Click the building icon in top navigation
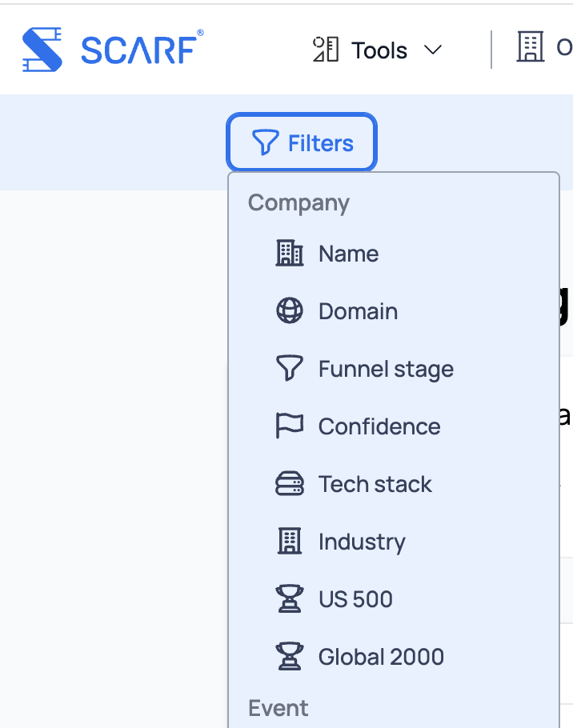The width and height of the screenshot is (573, 728). pyautogui.click(x=530, y=49)
